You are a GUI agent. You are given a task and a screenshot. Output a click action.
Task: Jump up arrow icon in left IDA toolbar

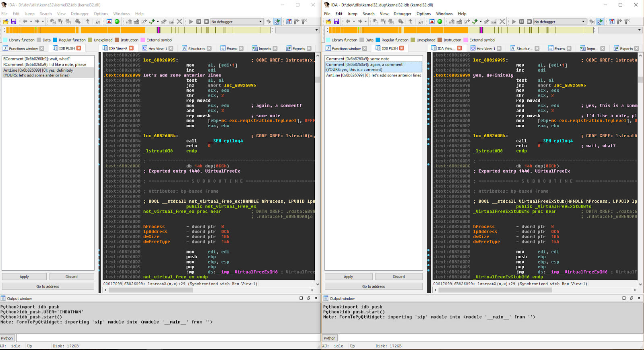pyautogui.click(x=88, y=22)
